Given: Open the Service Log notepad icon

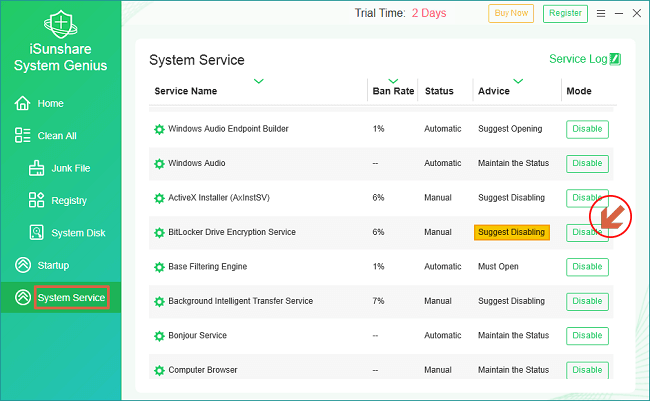Looking at the screenshot, I should click(615, 59).
